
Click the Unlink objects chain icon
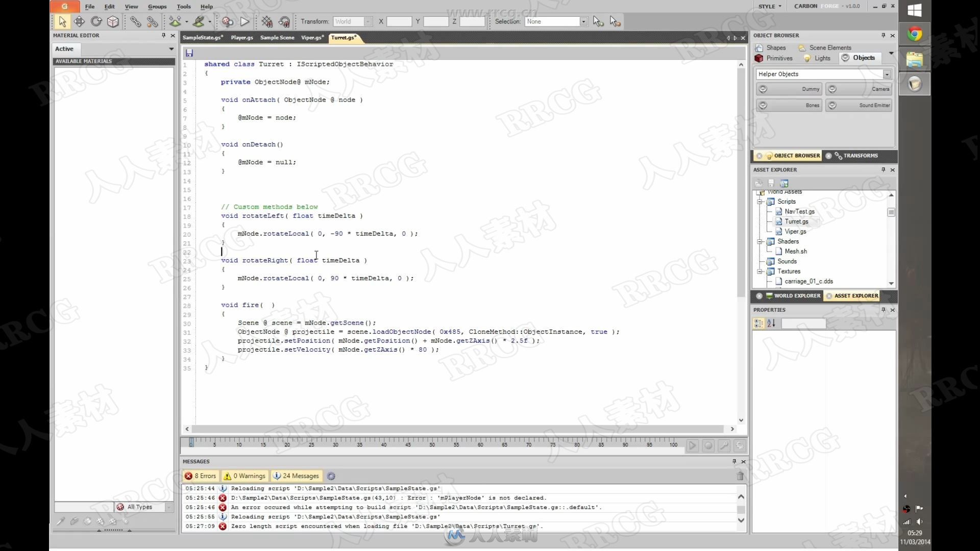point(152,21)
